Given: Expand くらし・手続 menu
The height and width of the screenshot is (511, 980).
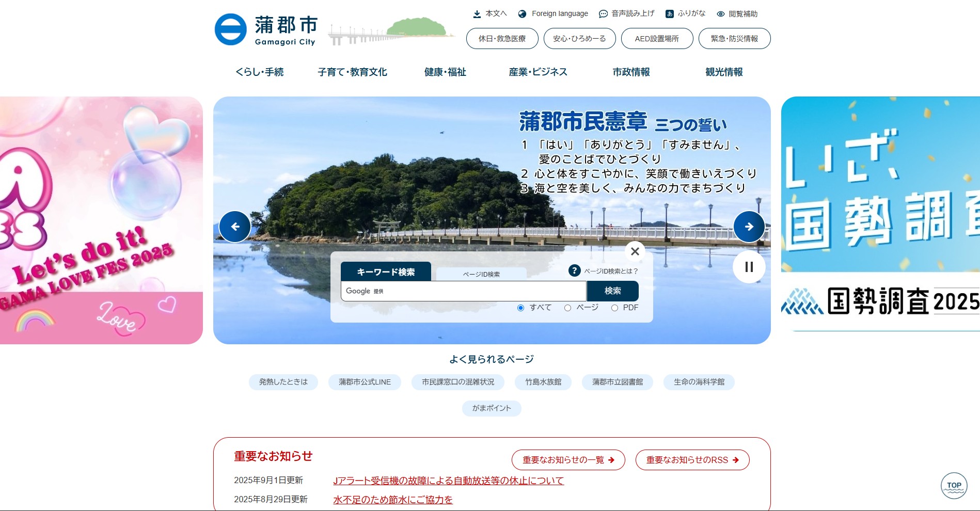Looking at the screenshot, I should click(260, 72).
